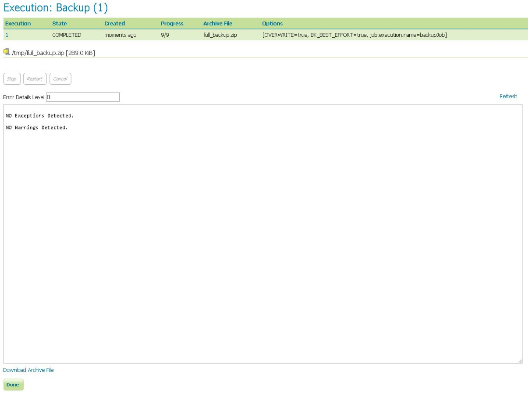Image resolution: width=532 pixels, height=393 pixels.
Task: Click the Execution column header
Action: tap(18, 24)
